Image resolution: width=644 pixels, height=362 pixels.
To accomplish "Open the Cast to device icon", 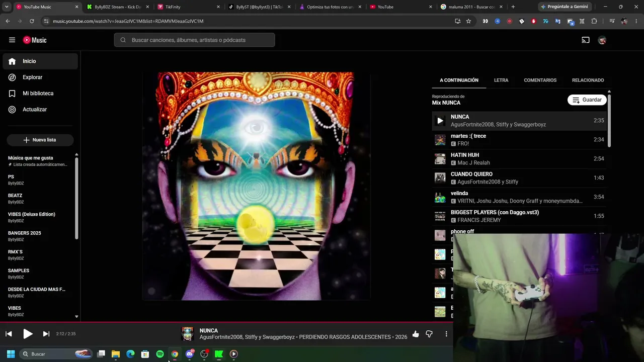I will (586, 40).
